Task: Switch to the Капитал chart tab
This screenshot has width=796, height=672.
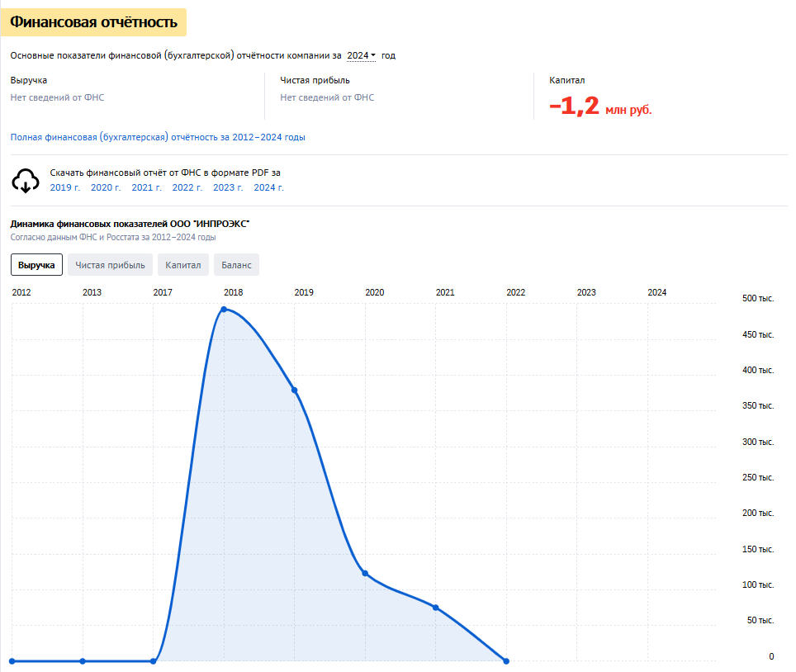Action: pos(182,265)
